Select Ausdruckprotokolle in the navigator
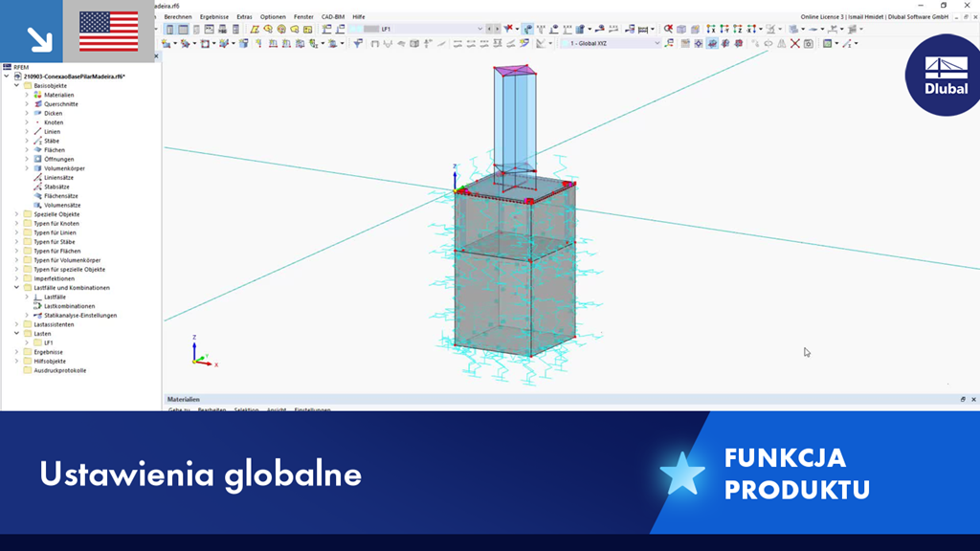Screen dimensions: 980x551 [x=60, y=370]
